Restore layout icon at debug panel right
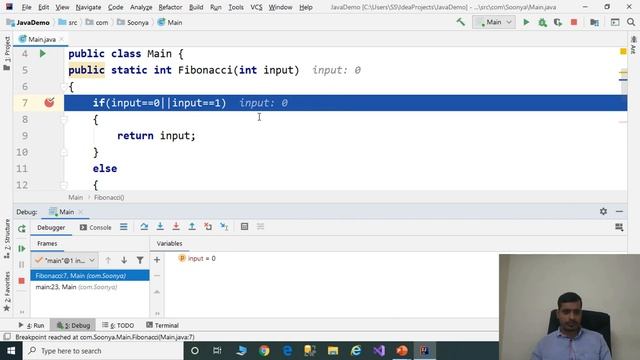640x360 pixels. (x=619, y=227)
